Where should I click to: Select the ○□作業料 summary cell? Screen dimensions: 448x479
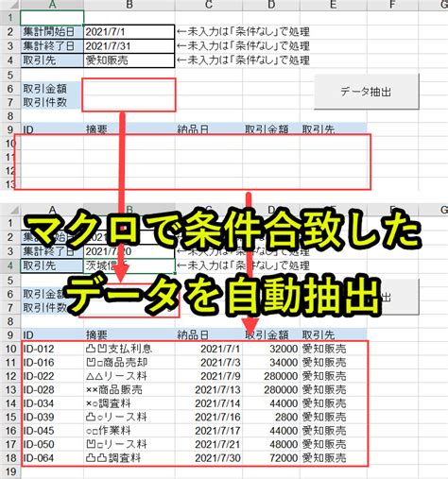(x=129, y=431)
